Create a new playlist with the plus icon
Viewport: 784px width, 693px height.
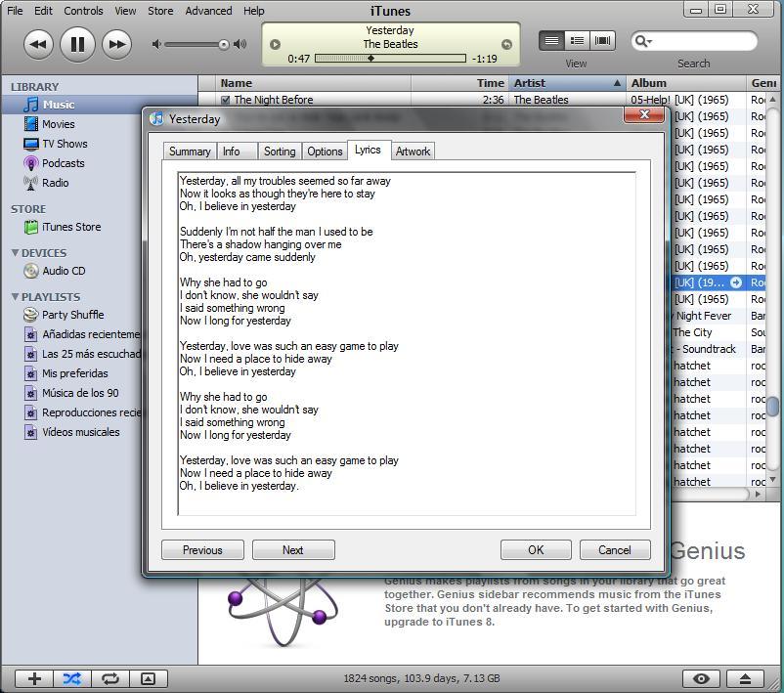pos(32,677)
